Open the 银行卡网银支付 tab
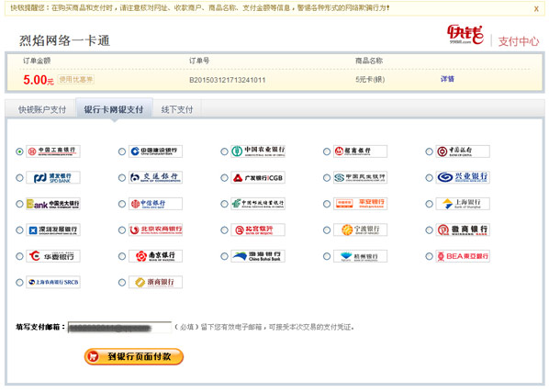The image size is (549, 392). coord(114,109)
